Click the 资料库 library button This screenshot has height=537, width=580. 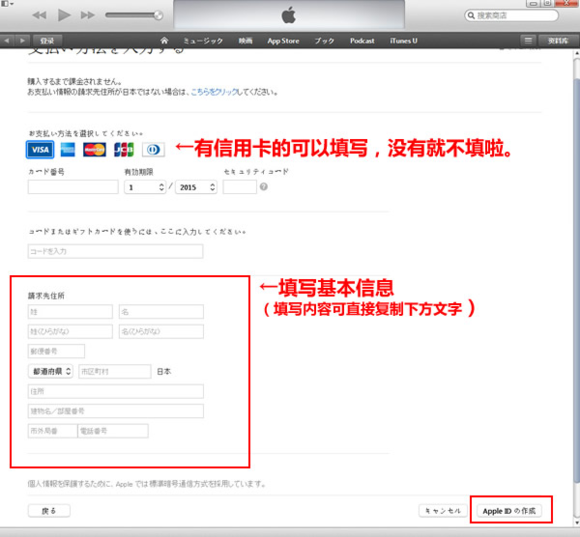[x=558, y=40]
